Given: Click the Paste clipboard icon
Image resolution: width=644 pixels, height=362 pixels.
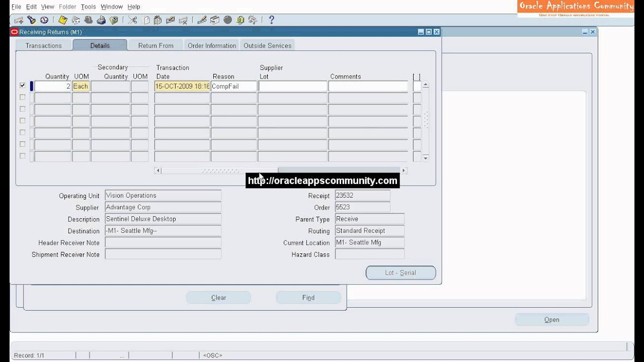Looking at the screenshot, I should click(x=158, y=20).
